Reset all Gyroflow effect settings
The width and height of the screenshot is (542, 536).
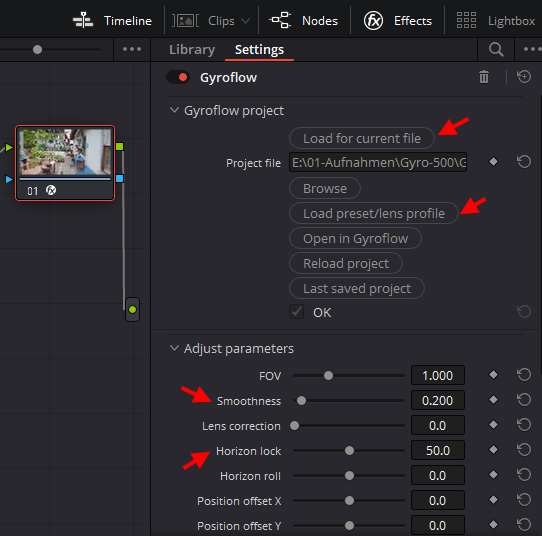[x=524, y=76]
